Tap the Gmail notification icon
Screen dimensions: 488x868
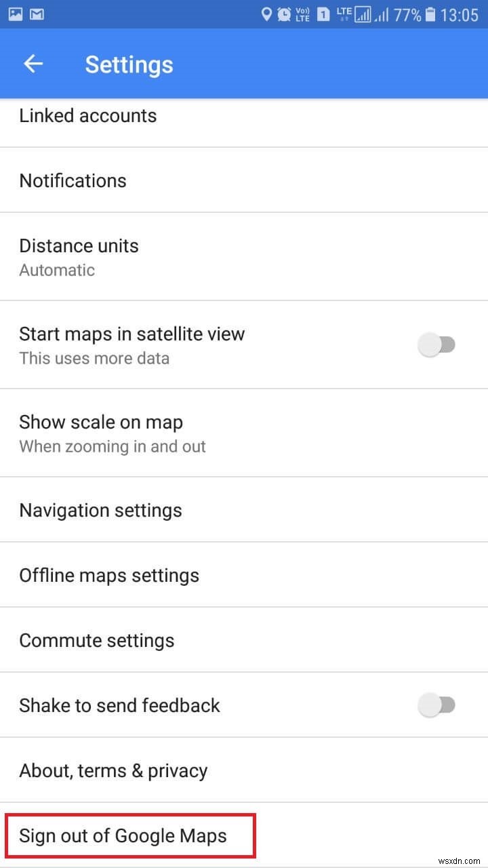tap(37, 14)
